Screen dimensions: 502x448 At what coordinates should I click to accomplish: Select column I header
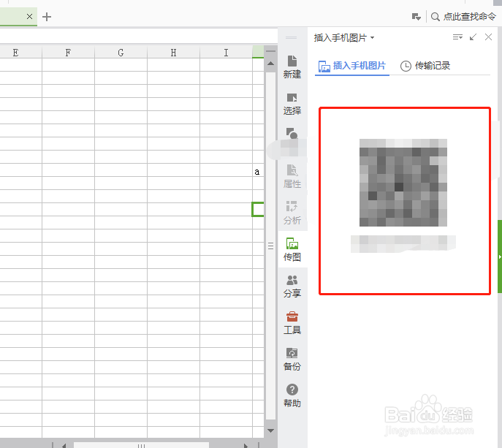coord(226,53)
